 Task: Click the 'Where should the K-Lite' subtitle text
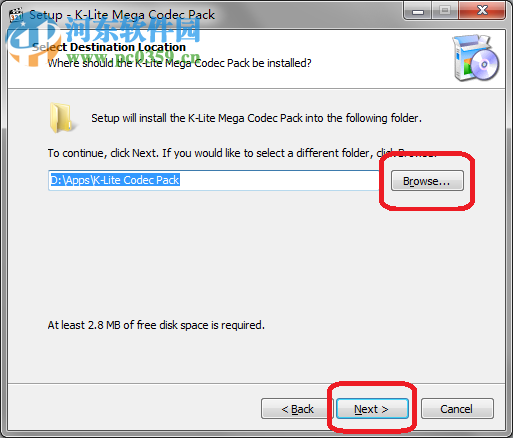(179, 63)
